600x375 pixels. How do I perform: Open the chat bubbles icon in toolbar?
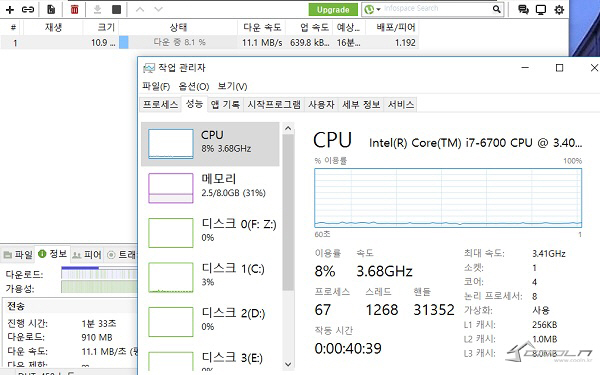523,10
